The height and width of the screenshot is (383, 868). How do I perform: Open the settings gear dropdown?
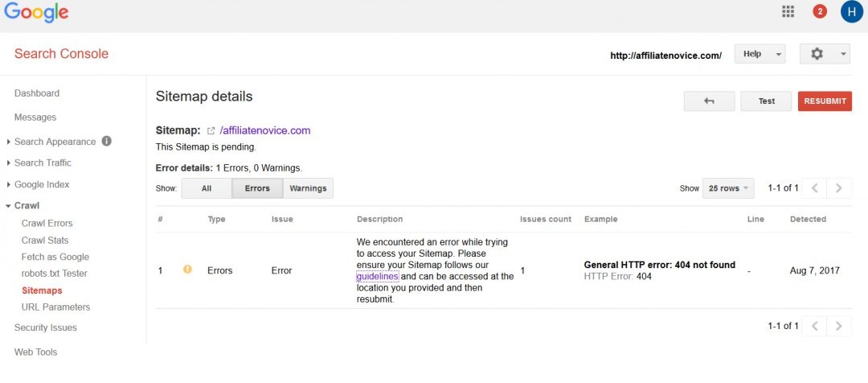pos(825,54)
